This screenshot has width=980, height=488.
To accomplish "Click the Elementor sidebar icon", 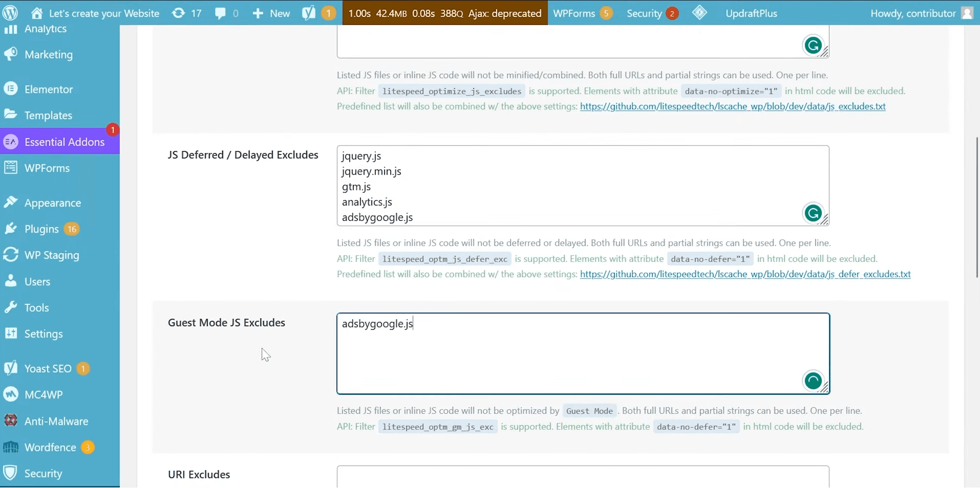I will [10, 89].
